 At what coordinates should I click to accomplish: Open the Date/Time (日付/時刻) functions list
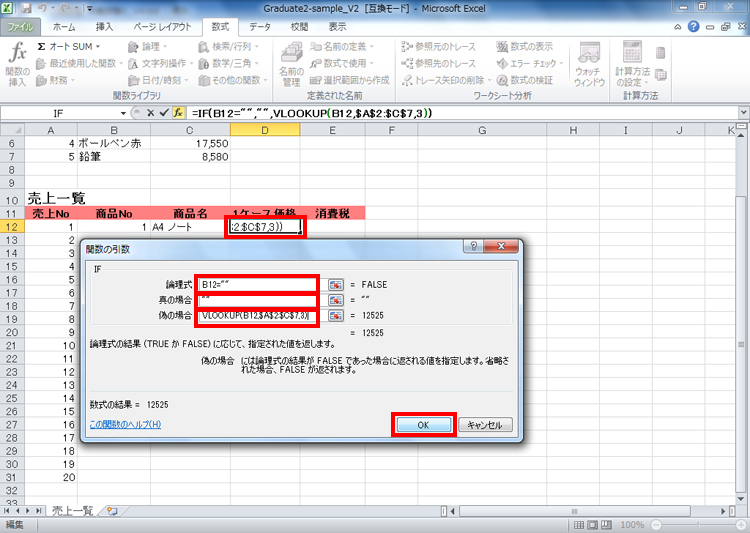click(x=158, y=80)
